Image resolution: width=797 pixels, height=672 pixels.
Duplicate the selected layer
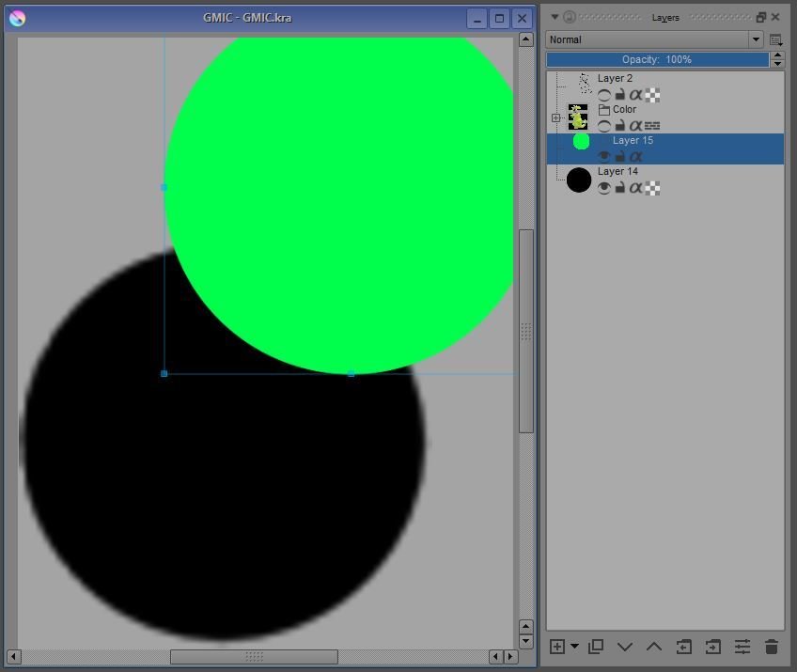coord(595,647)
